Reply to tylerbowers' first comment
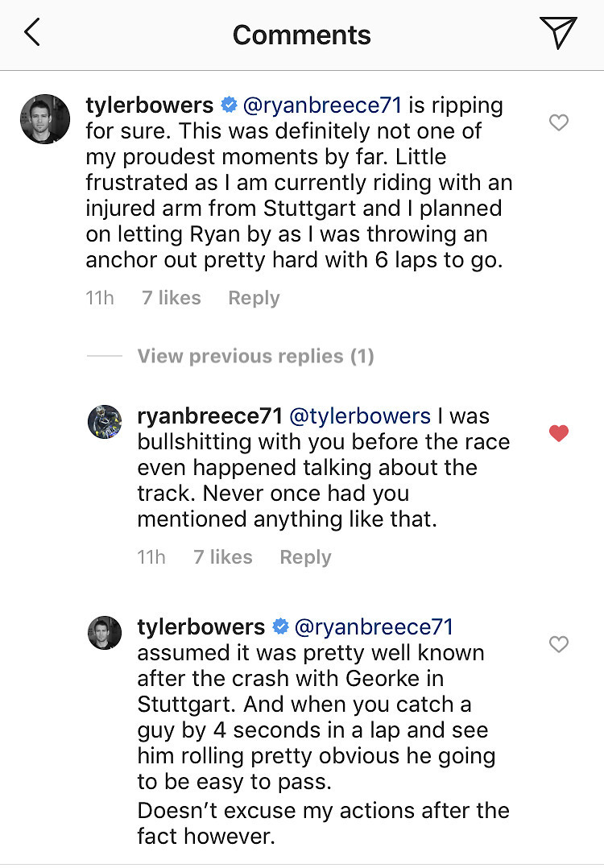Image resolution: width=604 pixels, height=868 pixels. coord(253,298)
